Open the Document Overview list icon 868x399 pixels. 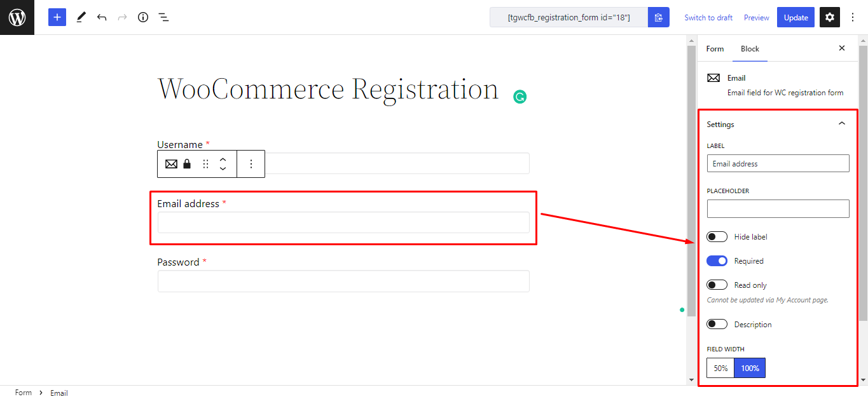[163, 17]
